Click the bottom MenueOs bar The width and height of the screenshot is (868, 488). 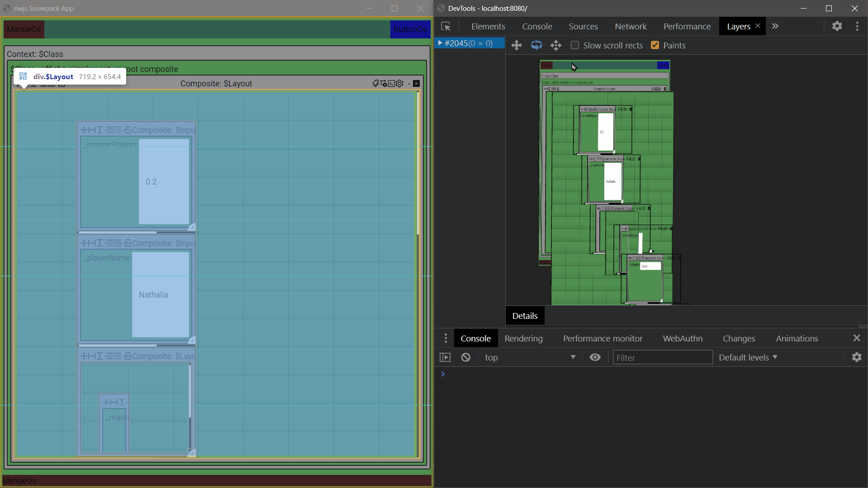pos(216,480)
